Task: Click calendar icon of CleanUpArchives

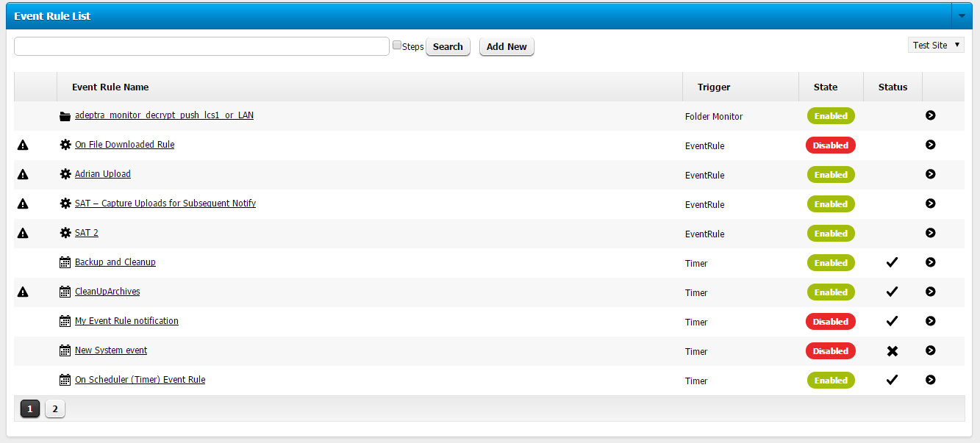Action: [65, 292]
